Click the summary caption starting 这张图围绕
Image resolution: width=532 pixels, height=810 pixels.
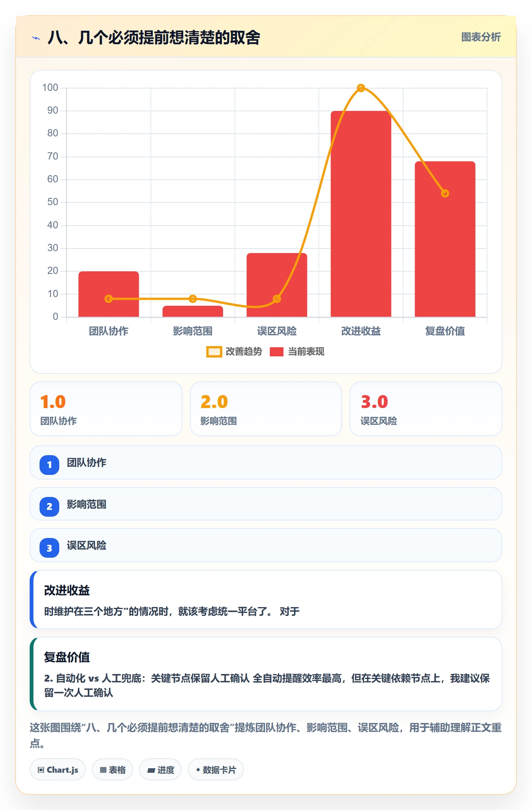(x=266, y=735)
